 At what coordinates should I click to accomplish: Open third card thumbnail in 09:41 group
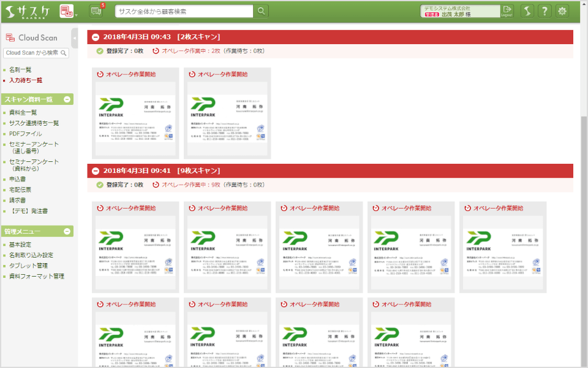pos(319,252)
